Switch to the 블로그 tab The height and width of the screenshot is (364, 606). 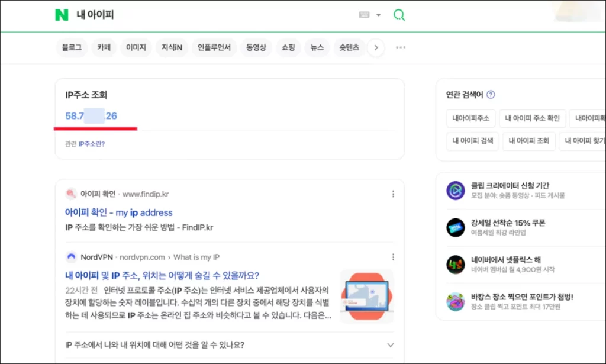click(72, 47)
